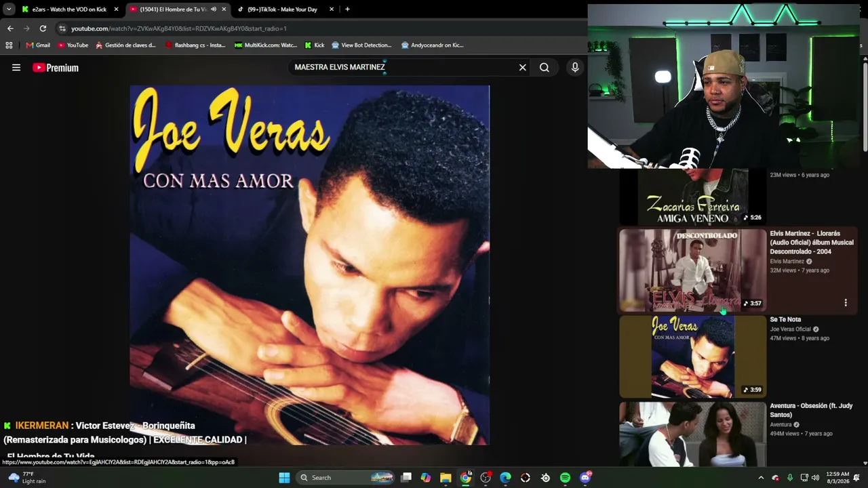Launch Copilot from the taskbar

(x=426, y=478)
